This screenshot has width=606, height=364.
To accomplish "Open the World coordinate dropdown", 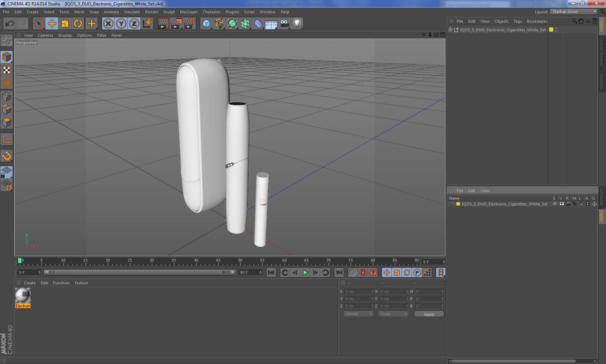I will [358, 314].
